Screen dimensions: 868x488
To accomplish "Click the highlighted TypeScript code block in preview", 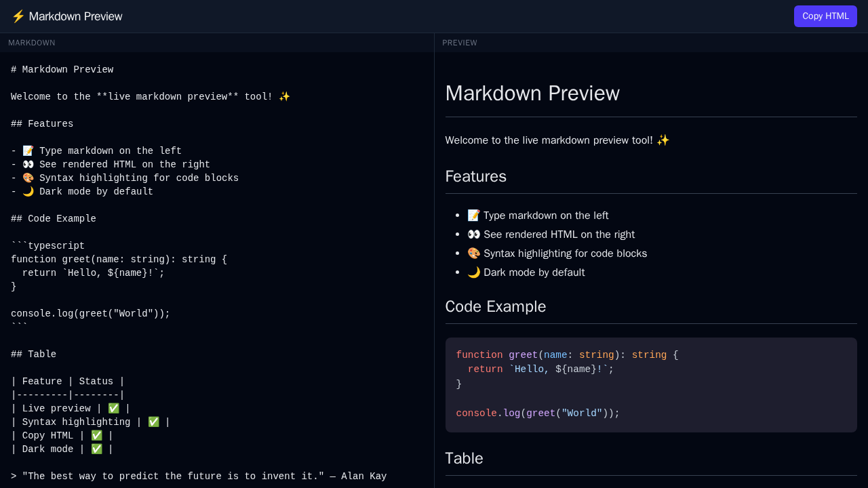I will coord(651,384).
